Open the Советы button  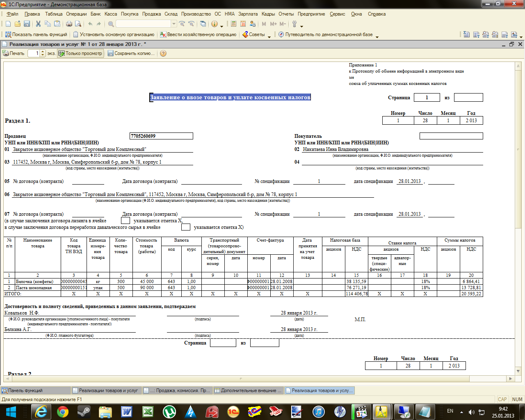253,34
